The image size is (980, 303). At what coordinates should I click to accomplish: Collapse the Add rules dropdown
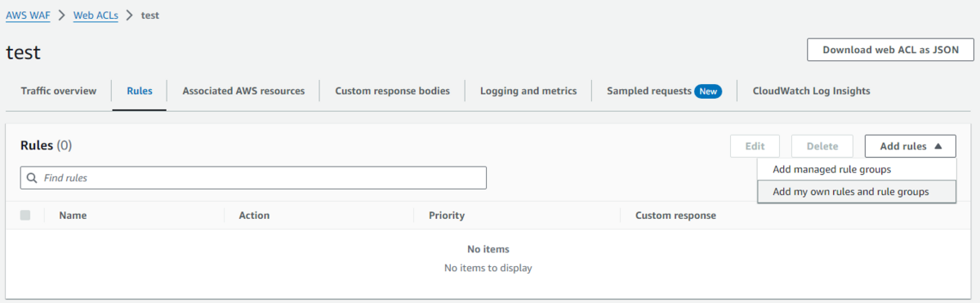[x=911, y=146]
